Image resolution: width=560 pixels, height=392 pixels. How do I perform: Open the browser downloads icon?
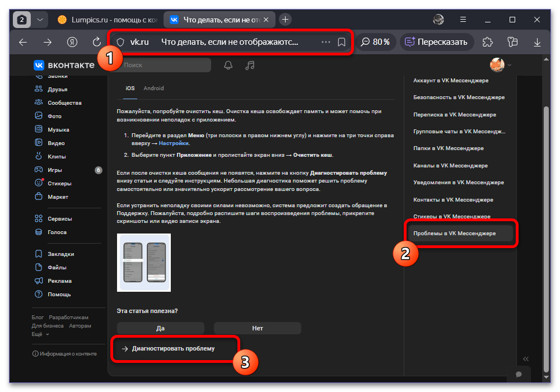click(537, 42)
